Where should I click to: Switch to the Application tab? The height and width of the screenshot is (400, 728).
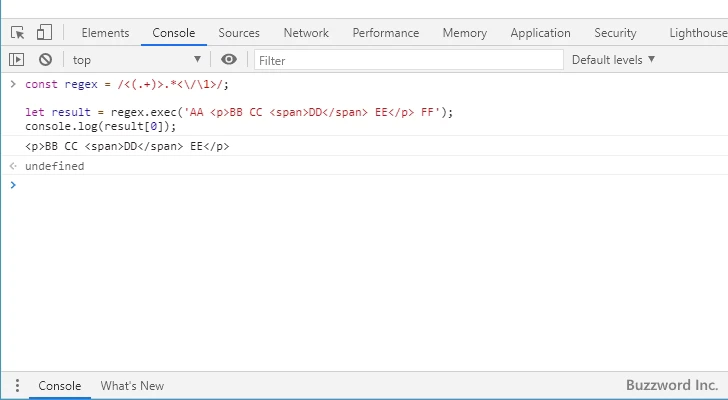point(540,33)
